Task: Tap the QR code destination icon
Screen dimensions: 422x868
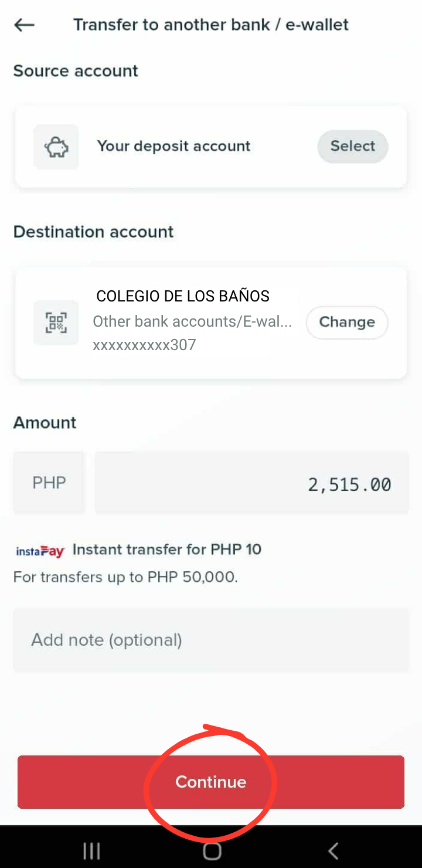Action: click(56, 322)
